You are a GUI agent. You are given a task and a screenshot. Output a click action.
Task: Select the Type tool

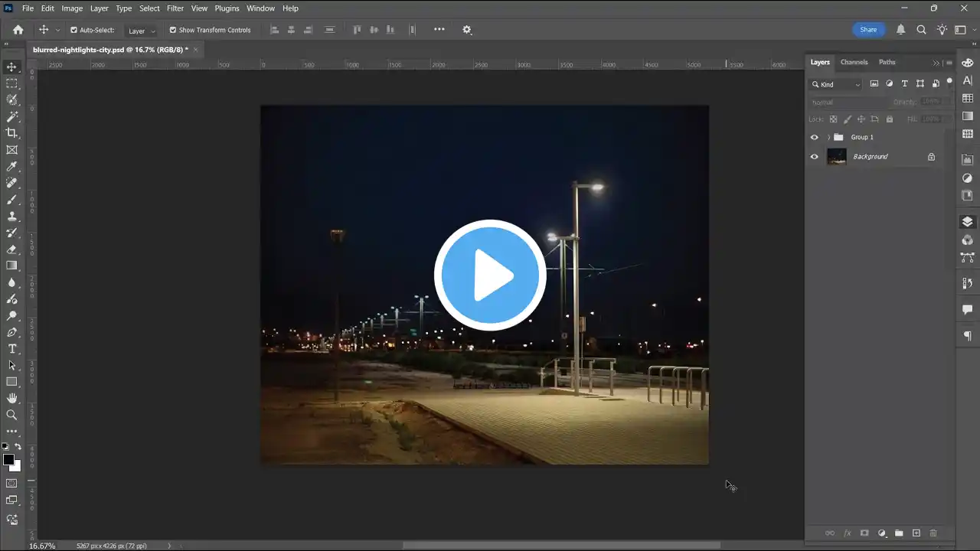tap(11, 349)
